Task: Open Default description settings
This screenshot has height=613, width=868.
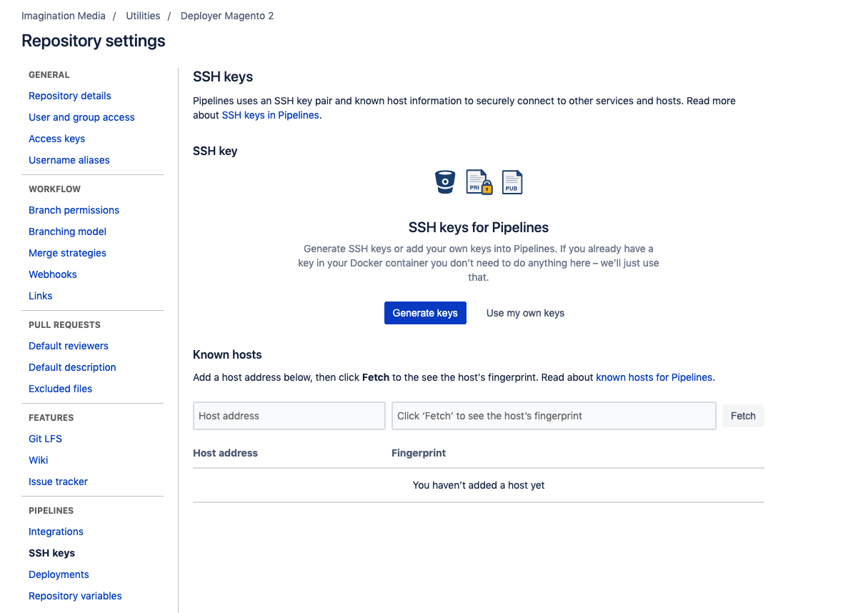Action: pyautogui.click(x=72, y=367)
